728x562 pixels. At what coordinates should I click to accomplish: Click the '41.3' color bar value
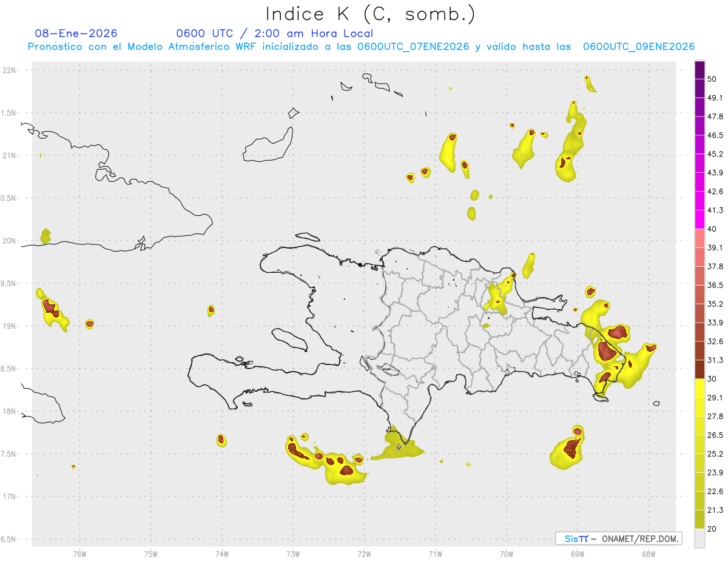(x=715, y=210)
